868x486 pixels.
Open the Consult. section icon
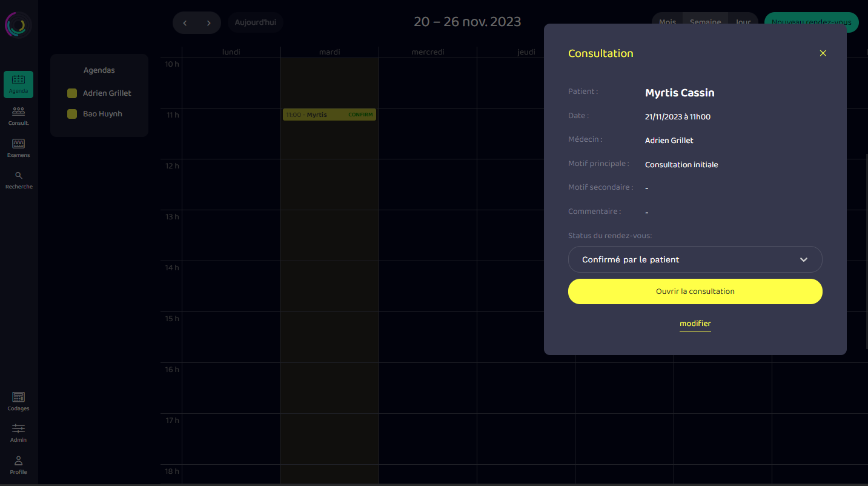[x=18, y=112]
